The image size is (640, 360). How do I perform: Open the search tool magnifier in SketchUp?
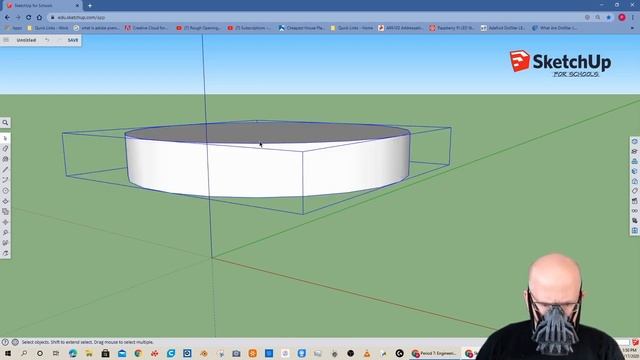click(x=5, y=122)
